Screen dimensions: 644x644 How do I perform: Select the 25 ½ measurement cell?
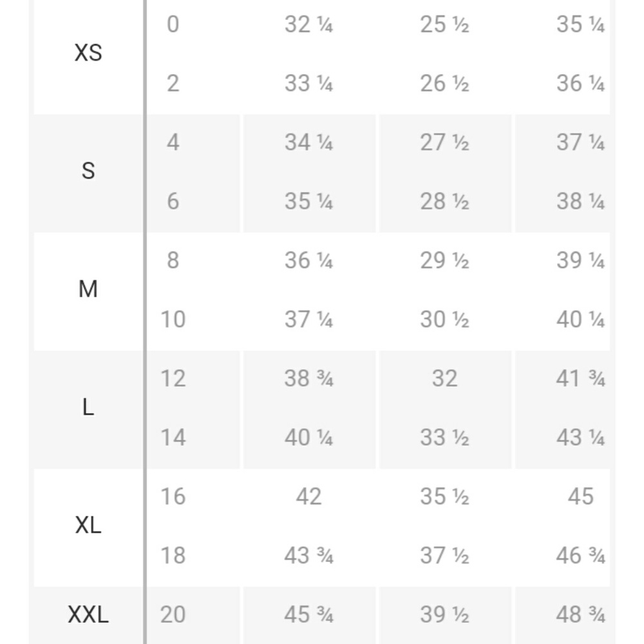coord(444,24)
